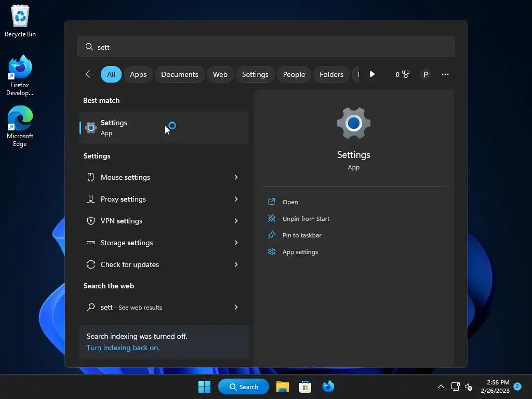The image size is (532, 399).
Task: Switch to the Web filter tab
Action: pyautogui.click(x=220, y=74)
